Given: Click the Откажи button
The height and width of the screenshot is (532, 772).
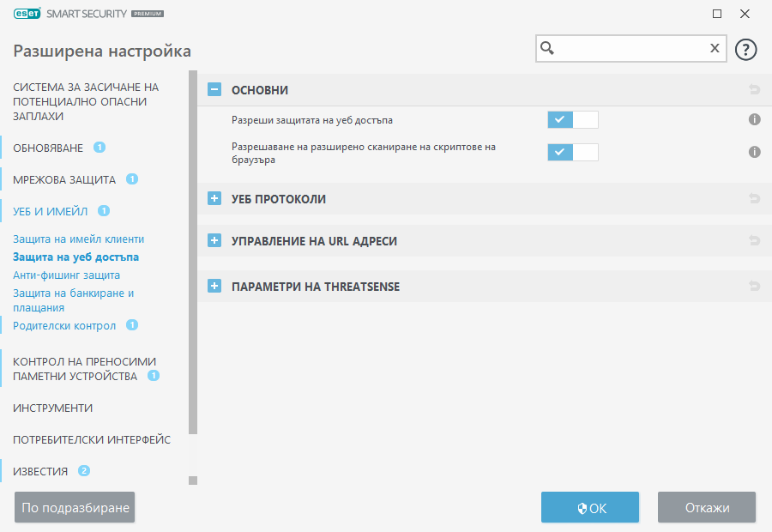Looking at the screenshot, I should point(707,507).
